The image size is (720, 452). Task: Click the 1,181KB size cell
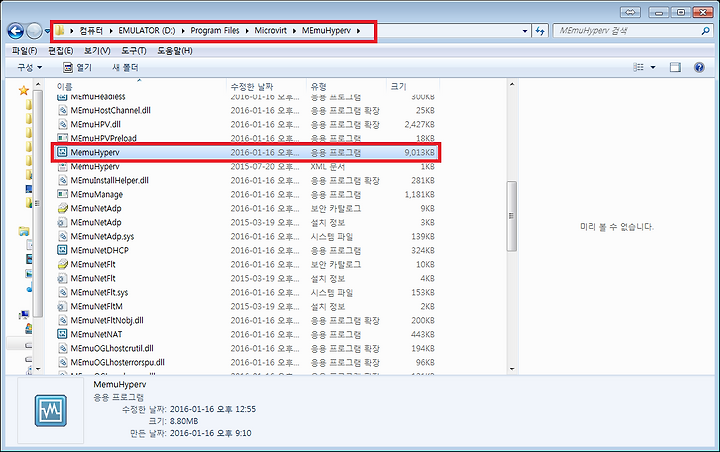419,194
